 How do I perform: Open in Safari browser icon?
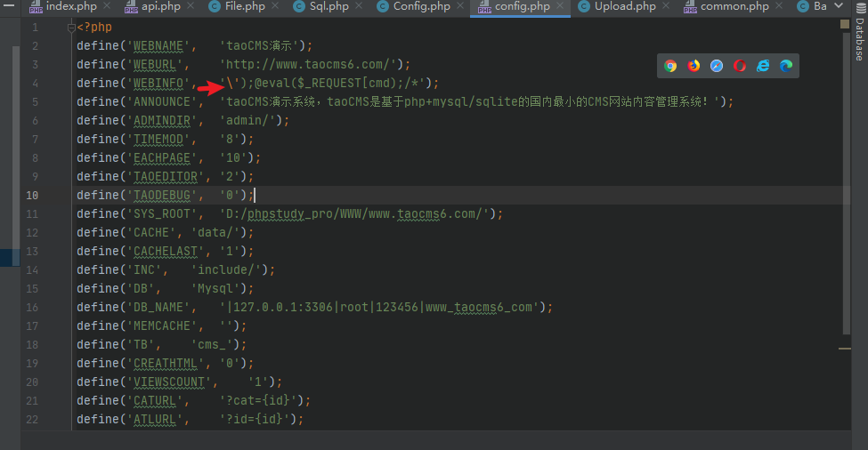coord(717,67)
